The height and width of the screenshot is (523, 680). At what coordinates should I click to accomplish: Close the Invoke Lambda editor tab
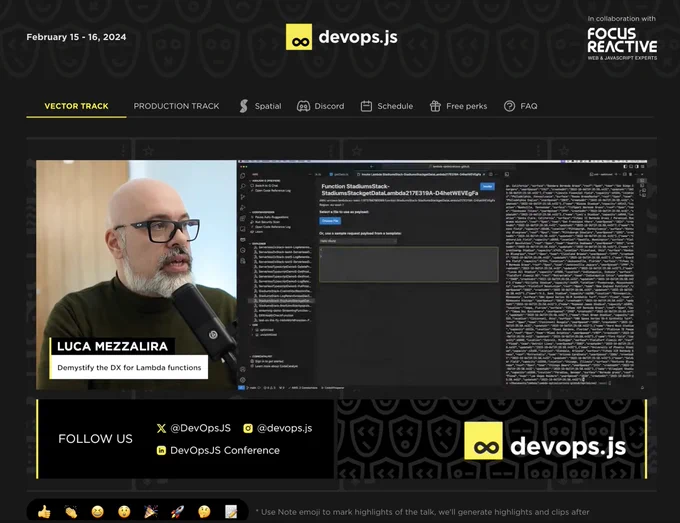pyautogui.click(x=484, y=174)
